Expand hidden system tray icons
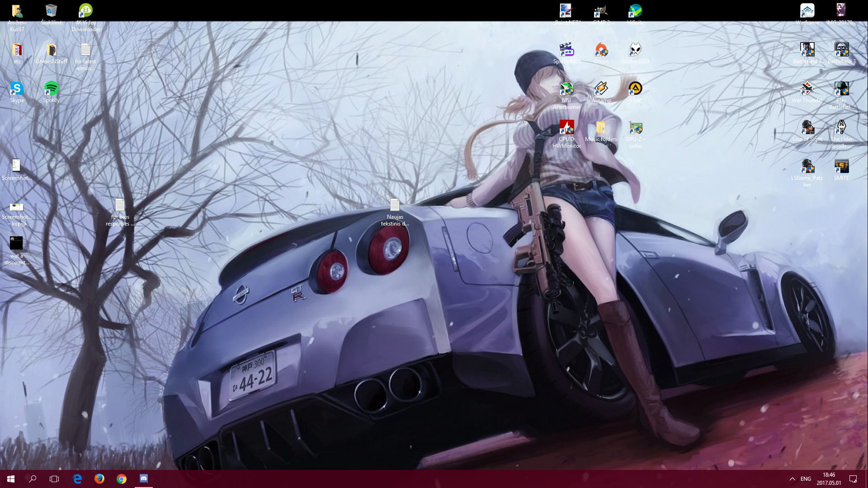The width and height of the screenshot is (868, 488). click(x=792, y=479)
